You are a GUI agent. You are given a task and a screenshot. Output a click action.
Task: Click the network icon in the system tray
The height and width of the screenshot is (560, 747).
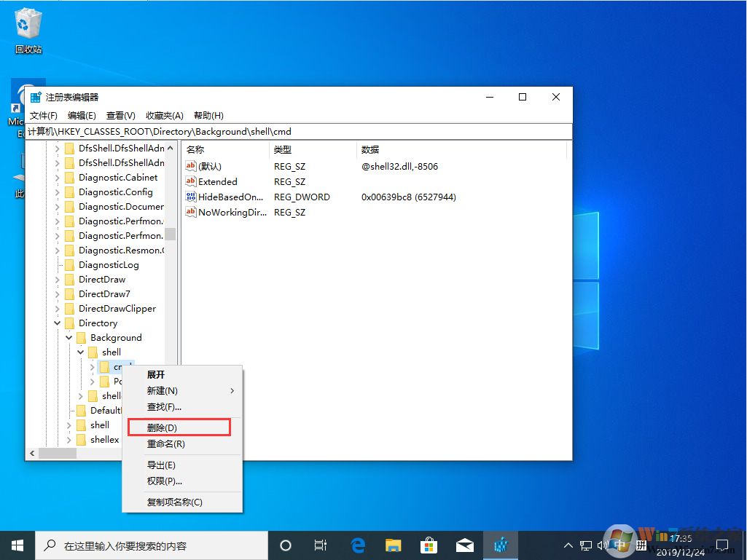(x=585, y=545)
